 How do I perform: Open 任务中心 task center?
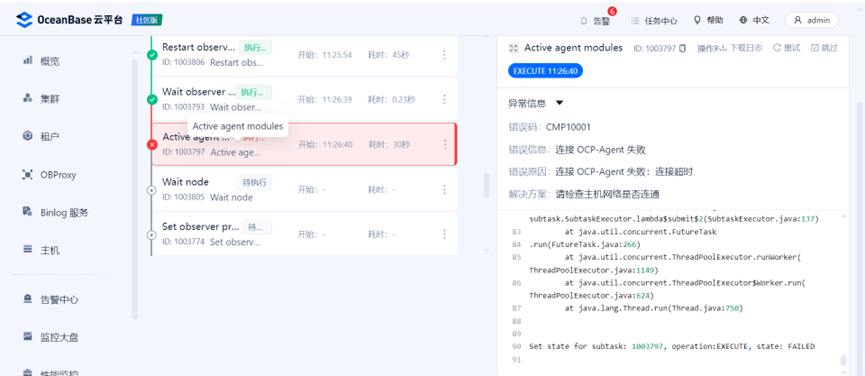pos(654,20)
